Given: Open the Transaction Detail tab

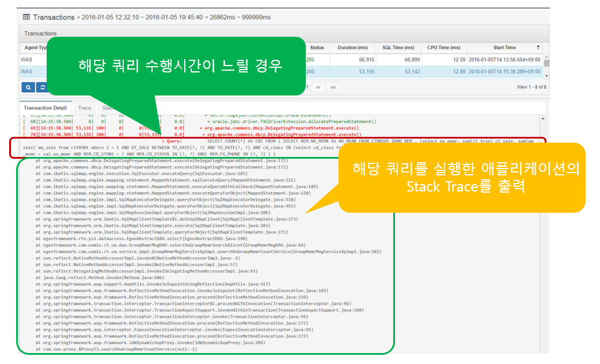Looking at the screenshot, I should [45, 108].
